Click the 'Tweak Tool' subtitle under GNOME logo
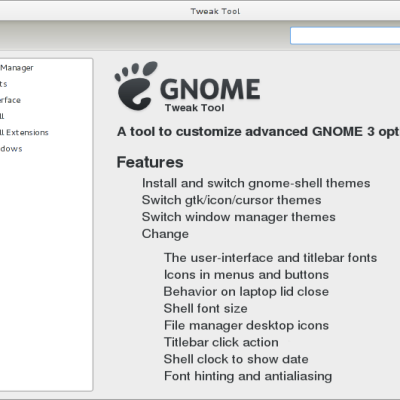The image size is (400, 400). [195, 108]
